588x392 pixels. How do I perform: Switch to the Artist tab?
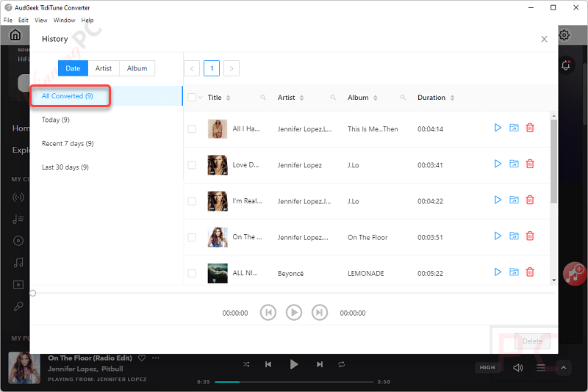[104, 68]
